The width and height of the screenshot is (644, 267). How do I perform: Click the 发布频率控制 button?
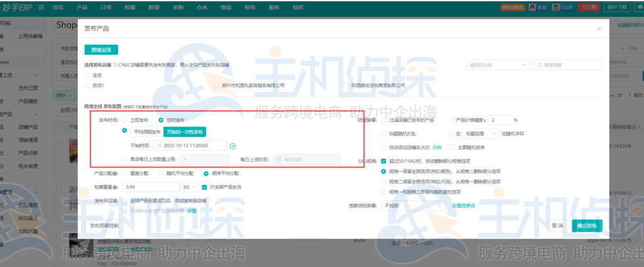click(x=104, y=226)
